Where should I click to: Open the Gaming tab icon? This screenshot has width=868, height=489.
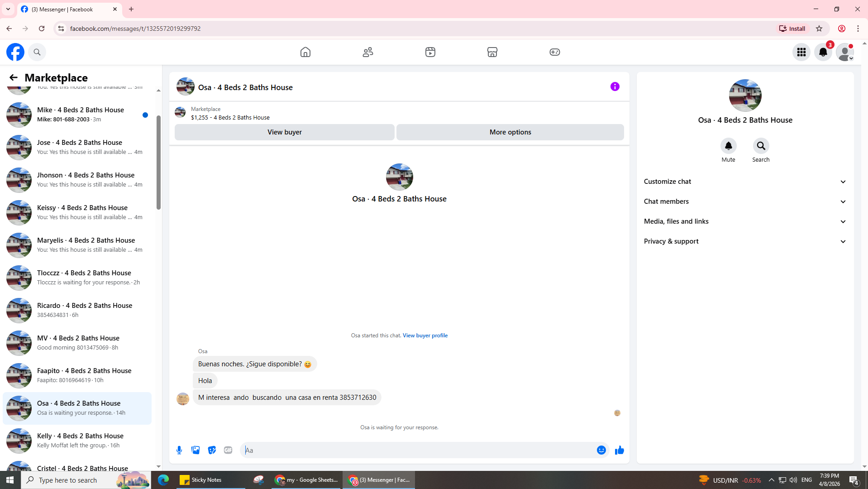click(x=555, y=52)
